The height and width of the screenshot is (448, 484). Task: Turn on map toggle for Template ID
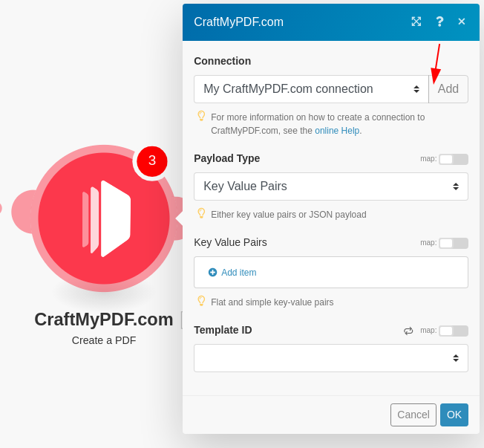point(454,331)
